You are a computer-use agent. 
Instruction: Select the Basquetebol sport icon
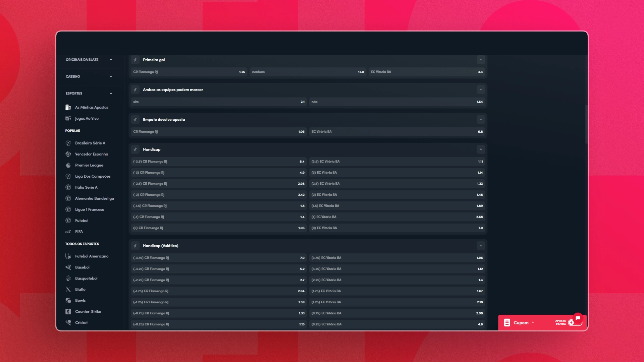(68, 278)
